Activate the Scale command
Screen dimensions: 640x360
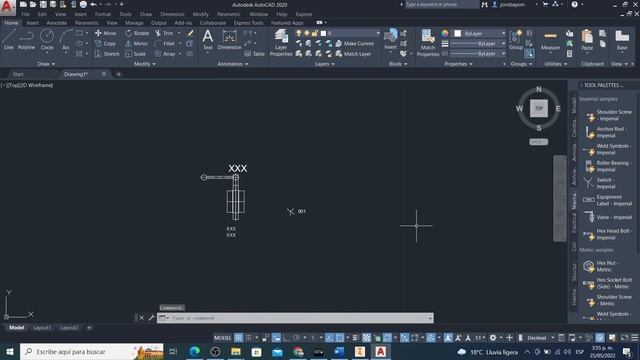tap(136, 53)
